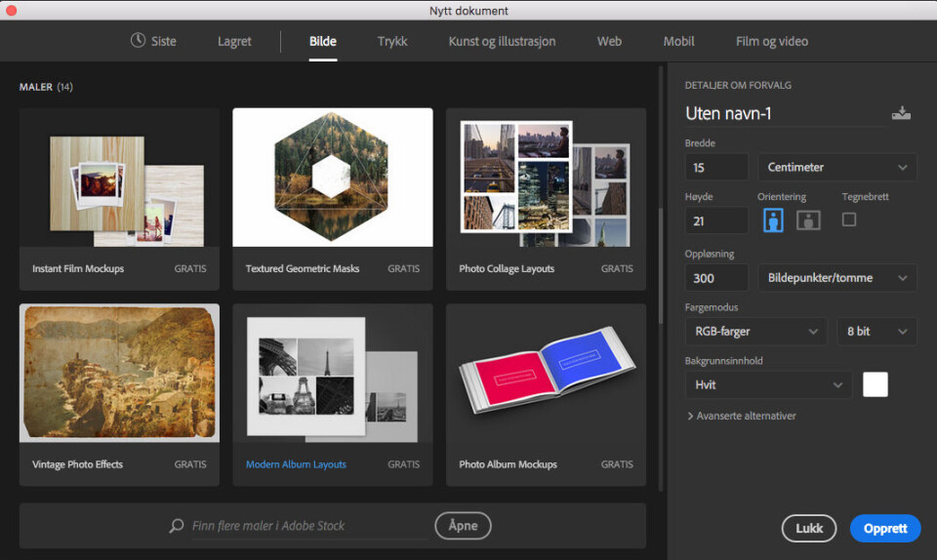Click the Photo Collage Layouts title text
This screenshot has height=560, width=937.
(x=507, y=268)
